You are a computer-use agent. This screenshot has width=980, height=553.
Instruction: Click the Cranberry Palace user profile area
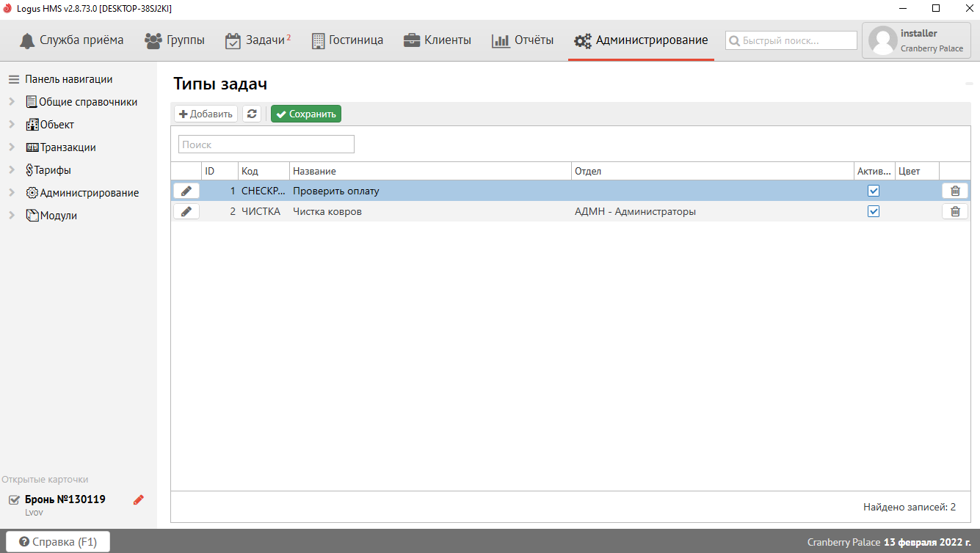[916, 40]
